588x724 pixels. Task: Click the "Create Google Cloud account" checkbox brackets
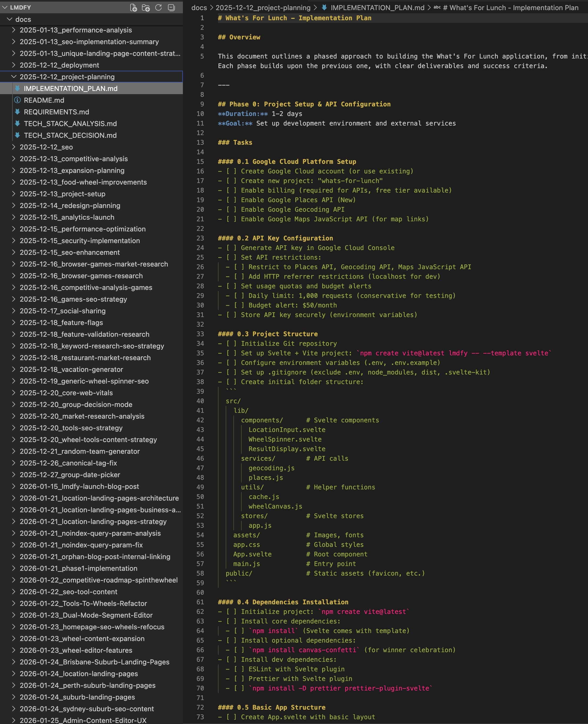(x=231, y=171)
